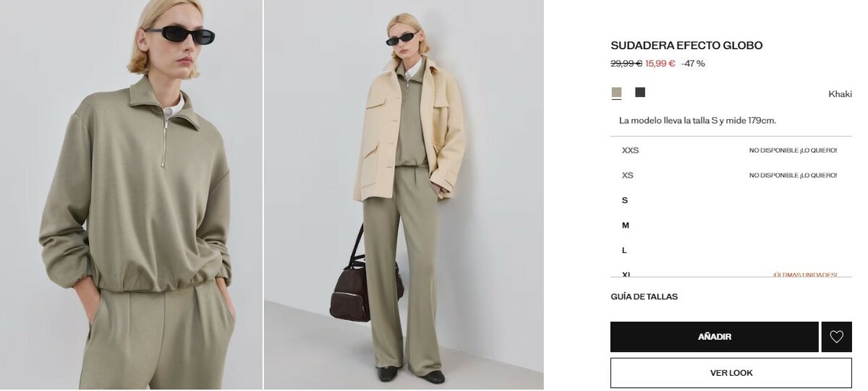Screen dimensions: 868x391
Task: Choose size M
Action: (x=731, y=225)
